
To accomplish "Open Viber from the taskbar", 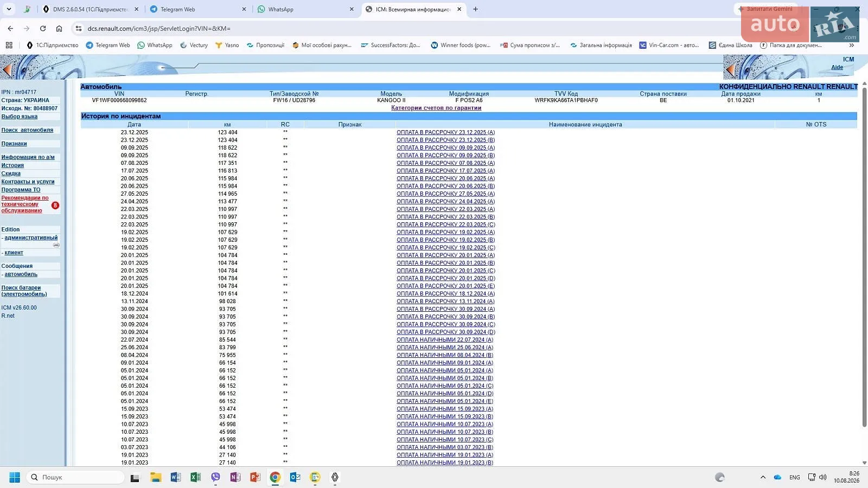I will pos(215,477).
